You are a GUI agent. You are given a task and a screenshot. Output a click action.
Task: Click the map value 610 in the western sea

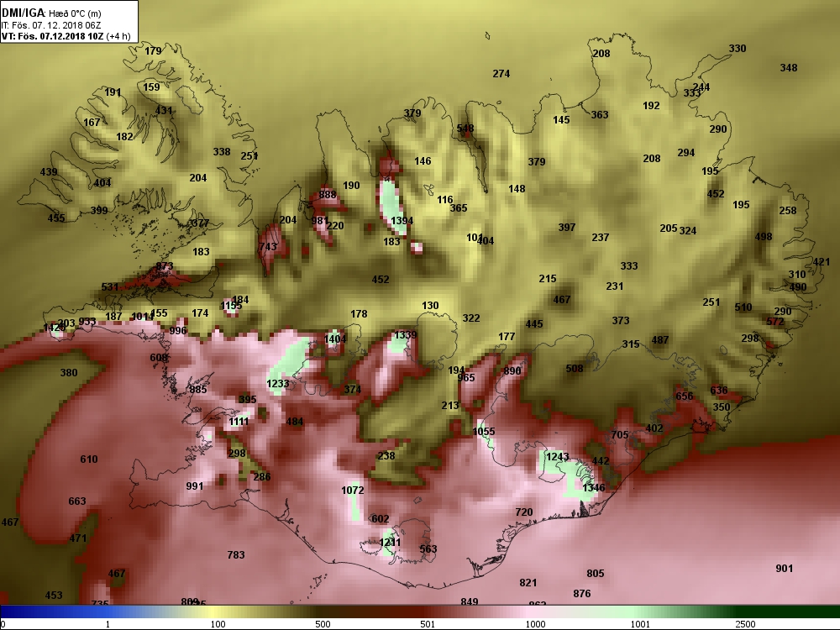point(89,459)
